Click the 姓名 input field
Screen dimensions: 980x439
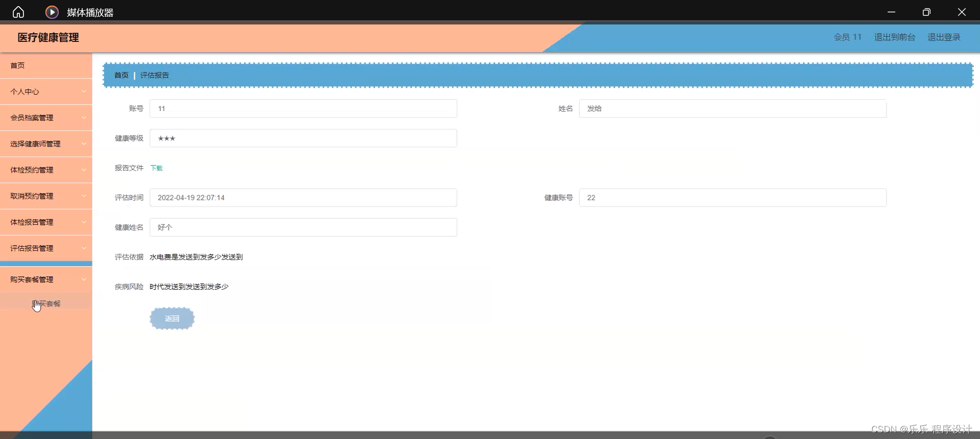click(x=732, y=109)
